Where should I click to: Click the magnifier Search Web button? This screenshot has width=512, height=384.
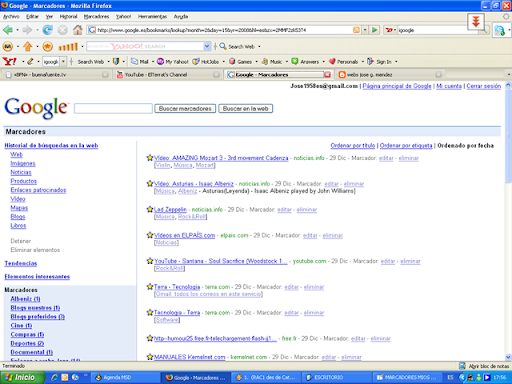237,46
